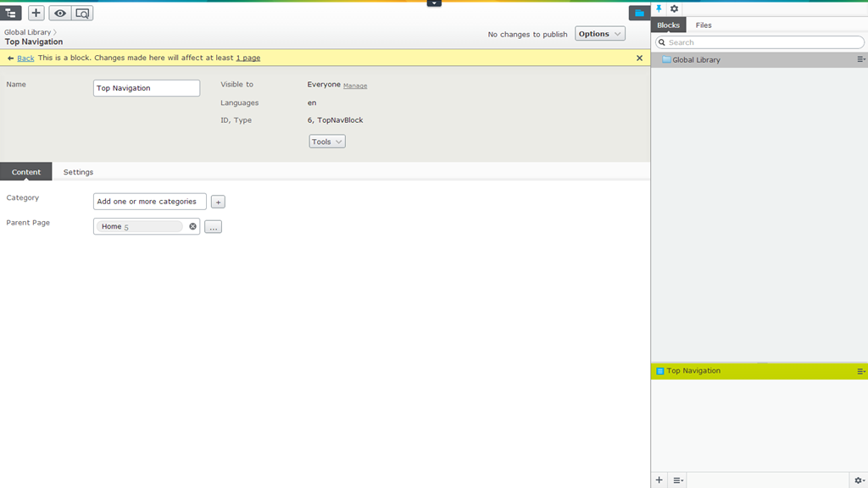Open the assets pane settings gear at top
The width and height of the screenshot is (868, 488).
pyautogui.click(x=675, y=8)
